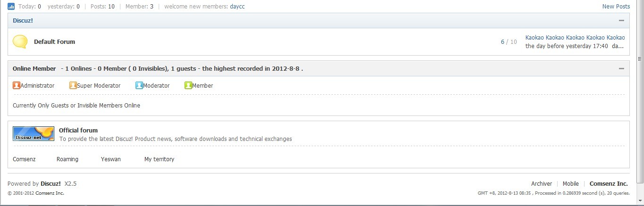Image resolution: width=644 pixels, height=206 pixels.
Task: Open the New Posts link
Action: (x=616, y=7)
